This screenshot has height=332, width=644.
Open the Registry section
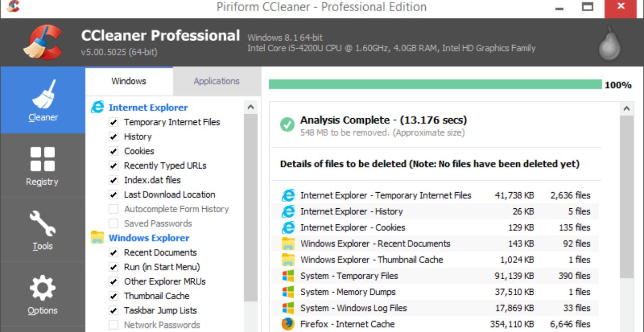[x=43, y=166]
